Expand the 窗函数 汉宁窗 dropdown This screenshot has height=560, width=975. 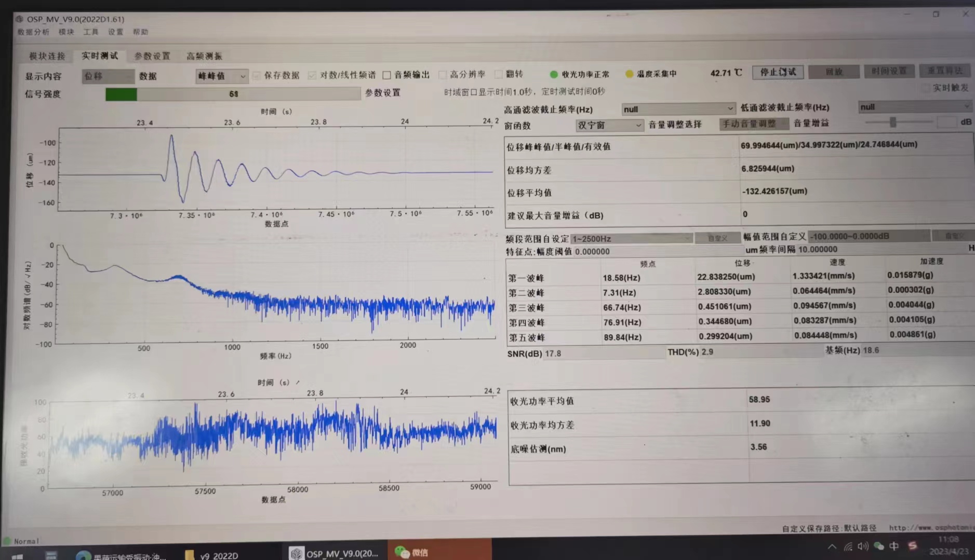[609, 126]
